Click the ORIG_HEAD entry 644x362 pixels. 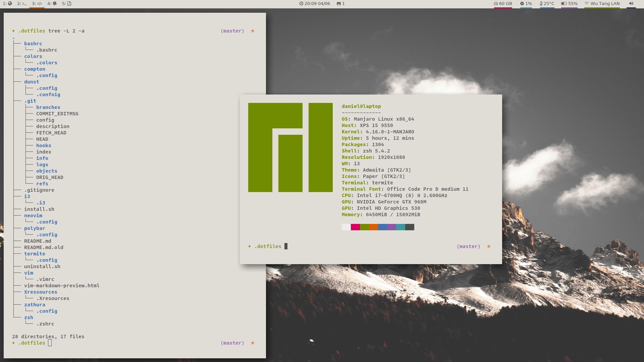[x=50, y=177]
